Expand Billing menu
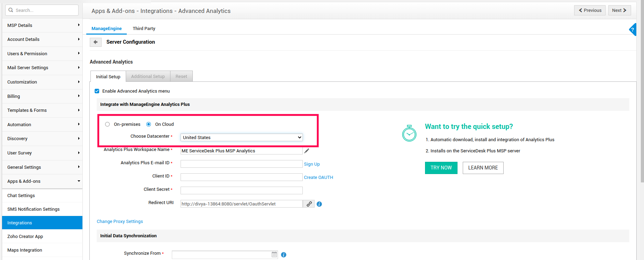The height and width of the screenshot is (260, 644). tap(42, 96)
